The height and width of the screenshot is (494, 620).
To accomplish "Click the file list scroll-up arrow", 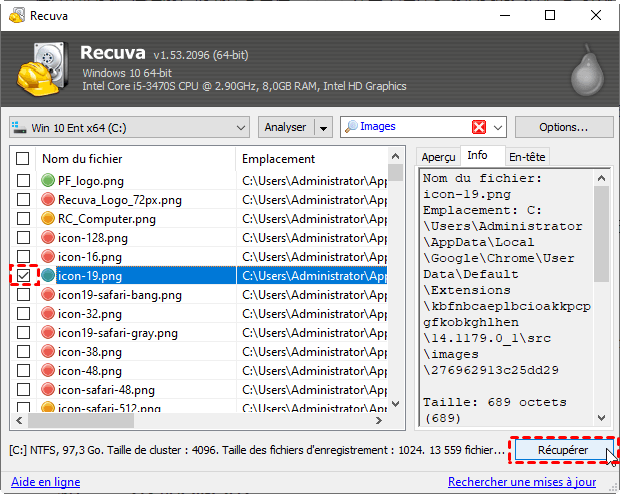I will (x=395, y=156).
